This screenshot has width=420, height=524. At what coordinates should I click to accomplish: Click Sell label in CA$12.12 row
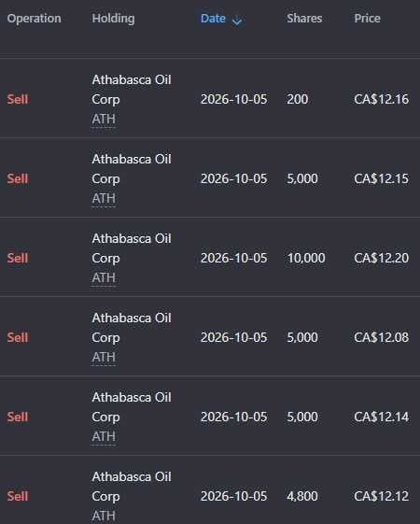18,496
